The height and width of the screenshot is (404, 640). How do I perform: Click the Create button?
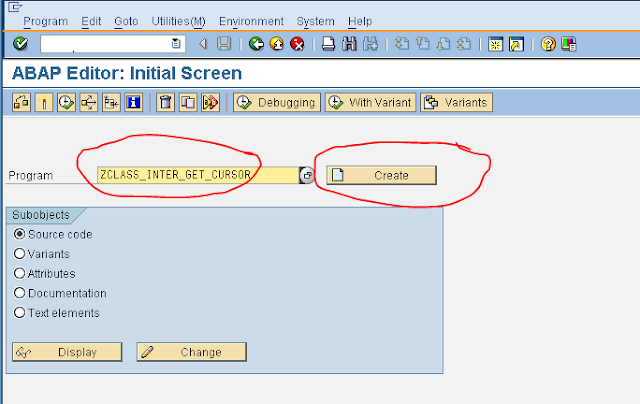coord(381,175)
